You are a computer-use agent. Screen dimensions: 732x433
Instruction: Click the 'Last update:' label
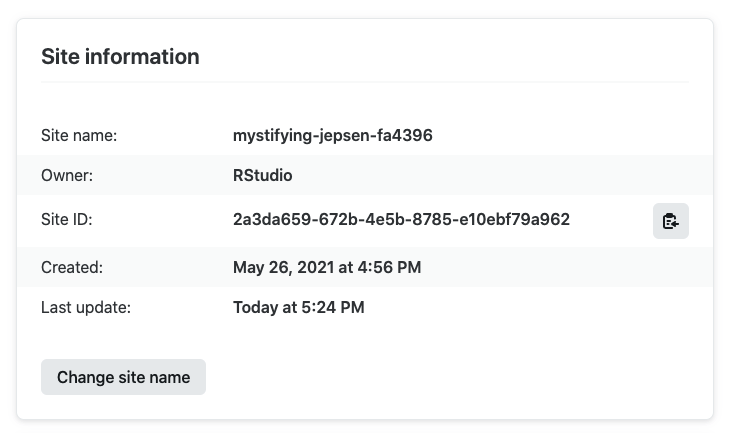pyautogui.click(x=86, y=307)
